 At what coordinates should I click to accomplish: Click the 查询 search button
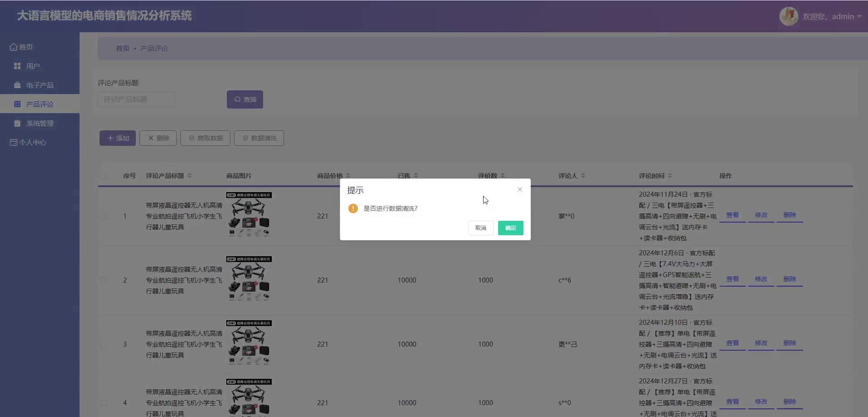(245, 99)
